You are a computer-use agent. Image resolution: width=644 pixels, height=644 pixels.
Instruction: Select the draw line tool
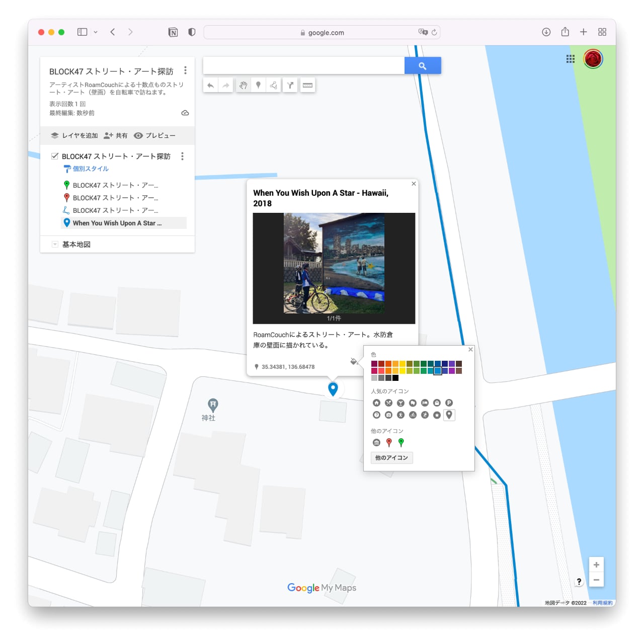tap(273, 85)
